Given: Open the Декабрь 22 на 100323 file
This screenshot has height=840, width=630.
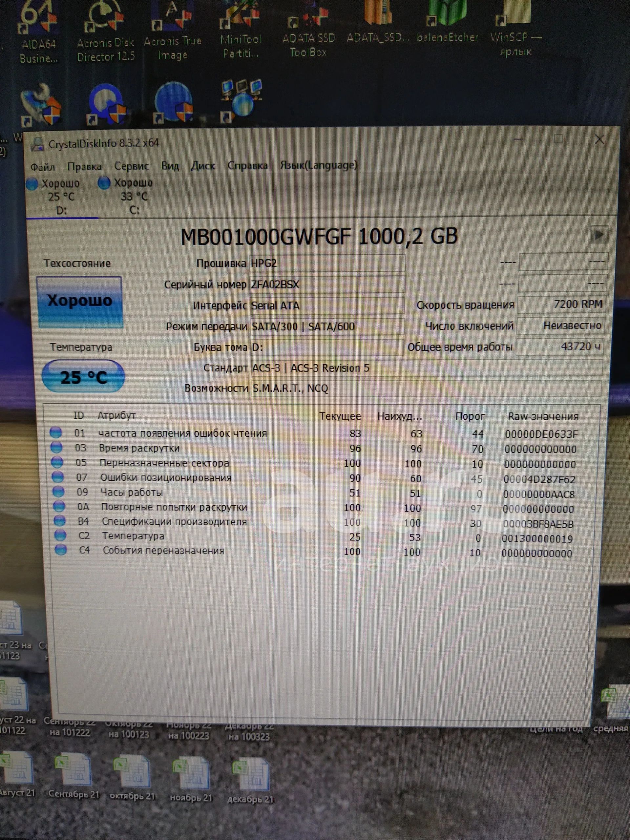Looking at the screenshot, I should pos(249,732).
